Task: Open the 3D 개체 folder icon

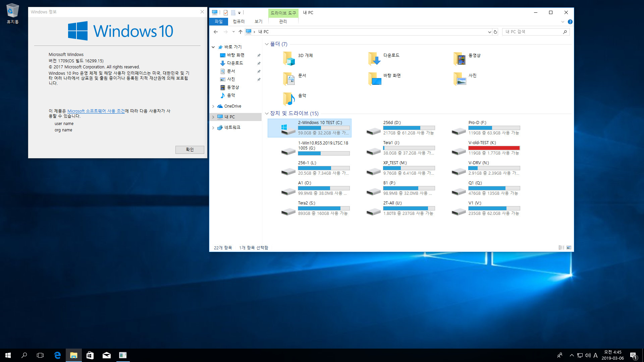Action: 289,59
